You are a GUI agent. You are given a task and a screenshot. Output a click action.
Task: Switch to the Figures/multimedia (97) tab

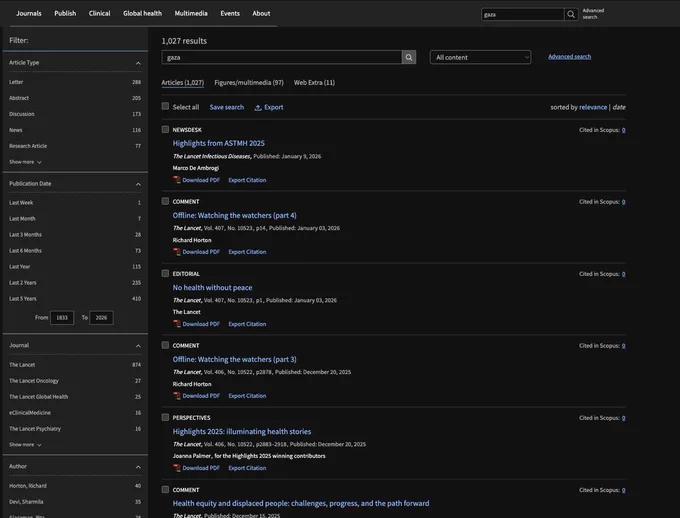coord(249,82)
